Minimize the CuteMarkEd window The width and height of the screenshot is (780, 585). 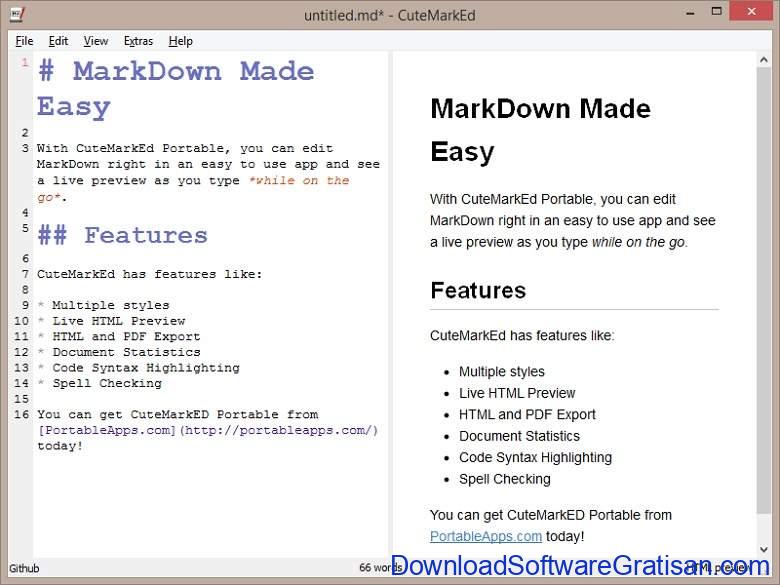[x=690, y=13]
